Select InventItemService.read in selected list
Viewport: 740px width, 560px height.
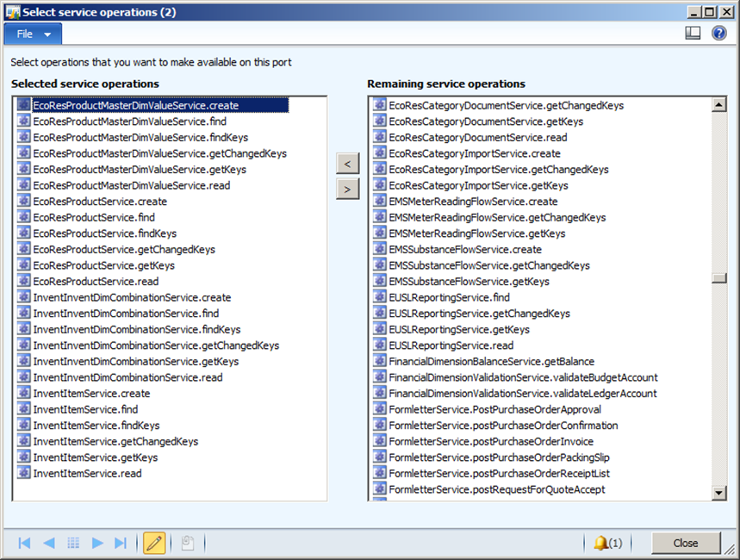point(87,473)
